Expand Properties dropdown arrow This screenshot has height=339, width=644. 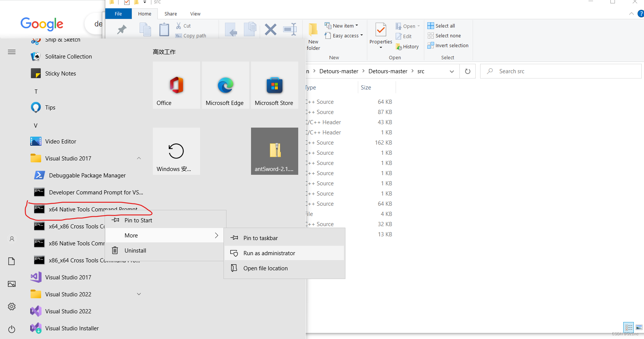pyautogui.click(x=381, y=47)
